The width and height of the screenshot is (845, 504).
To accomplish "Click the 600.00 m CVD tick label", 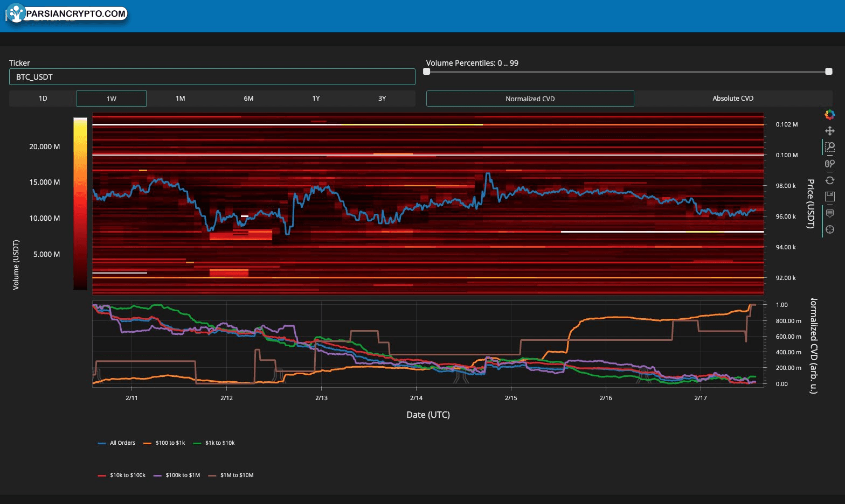I will [x=788, y=337].
